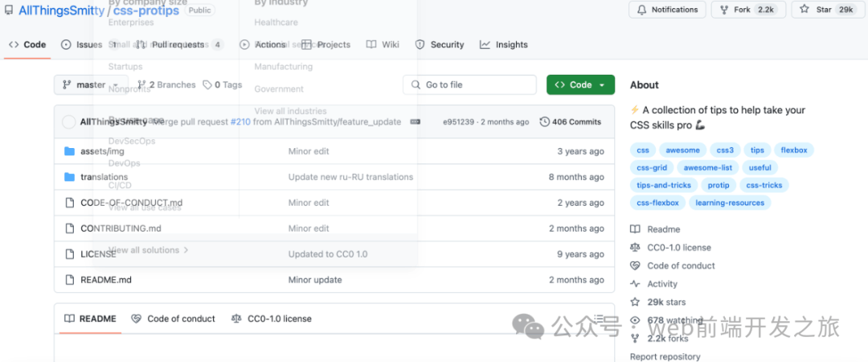The image size is (868, 362).
Task: Switch to the Security tab
Action: coord(440,44)
